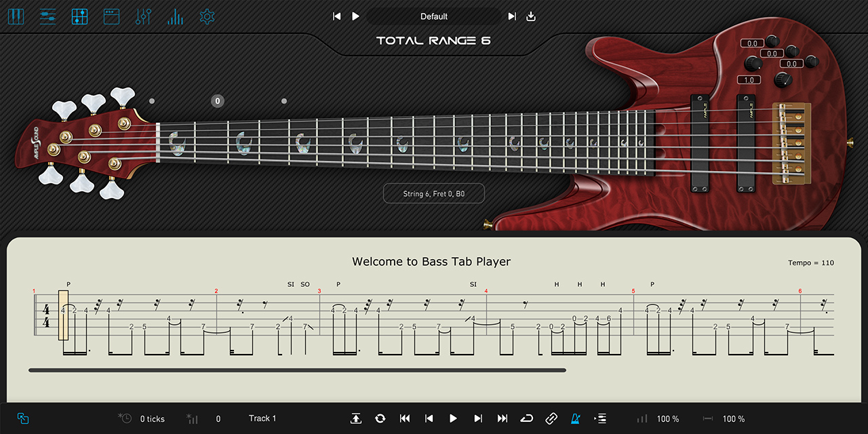Jump to the last measure with fast-forward icon
Image resolution: width=868 pixels, height=434 pixels.
[x=502, y=418]
